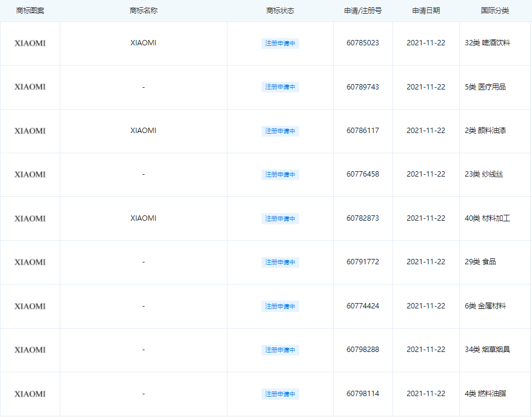Click 注册申请中 status tag for 60776458
The image size is (532, 417).
280,175
